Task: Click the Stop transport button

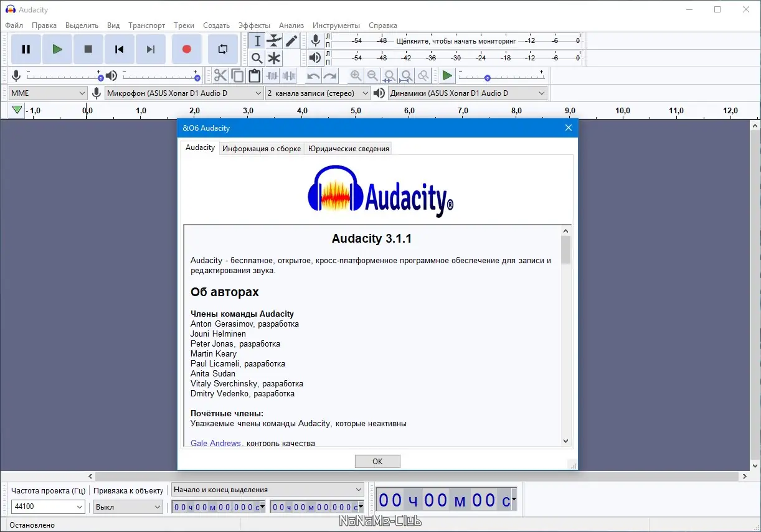Action: [x=88, y=49]
